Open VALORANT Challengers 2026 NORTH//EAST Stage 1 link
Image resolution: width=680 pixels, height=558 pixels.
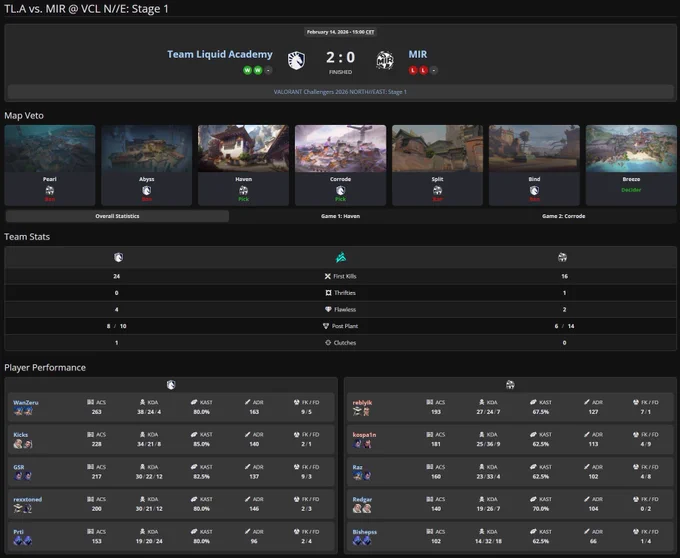pos(340,92)
